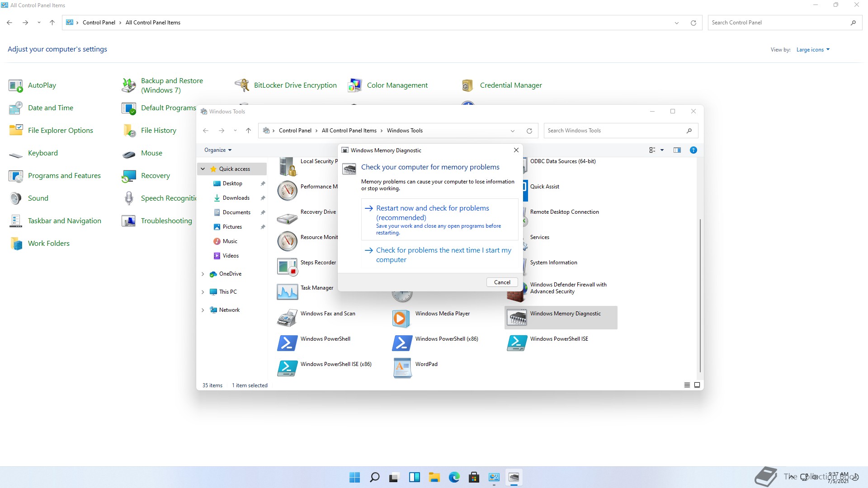Select Windows Memory Diagnostic item in Windows Tools
The height and width of the screenshot is (488, 868).
[x=561, y=318]
